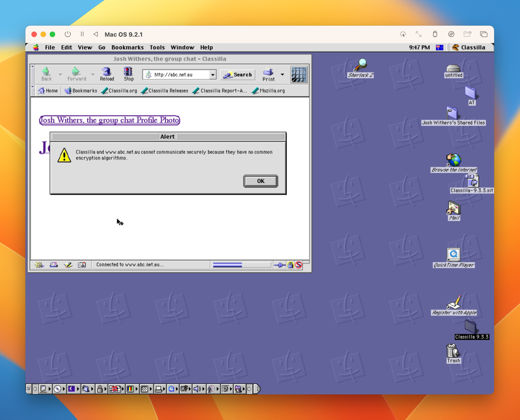Screen dimensions: 520x420
Task: Expand the URL bar history dropdown
Action: (x=213, y=75)
